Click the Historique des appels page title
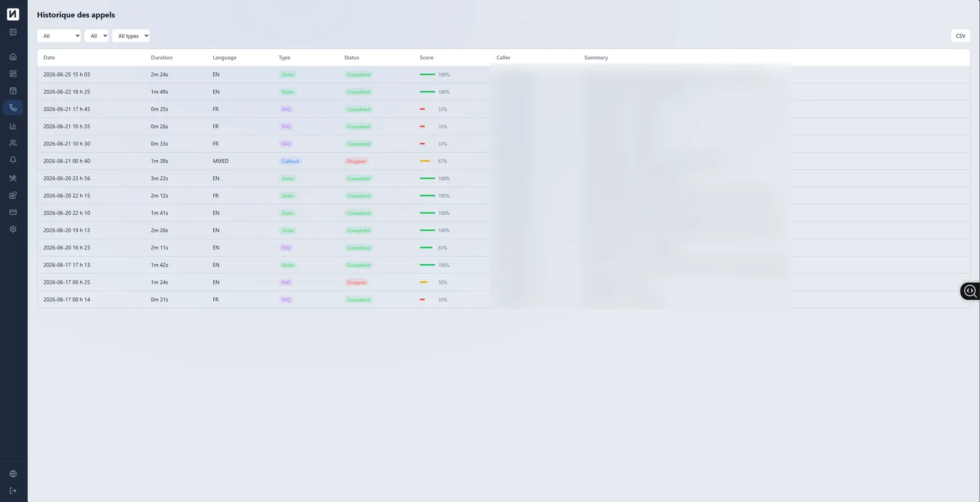 coord(76,15)
